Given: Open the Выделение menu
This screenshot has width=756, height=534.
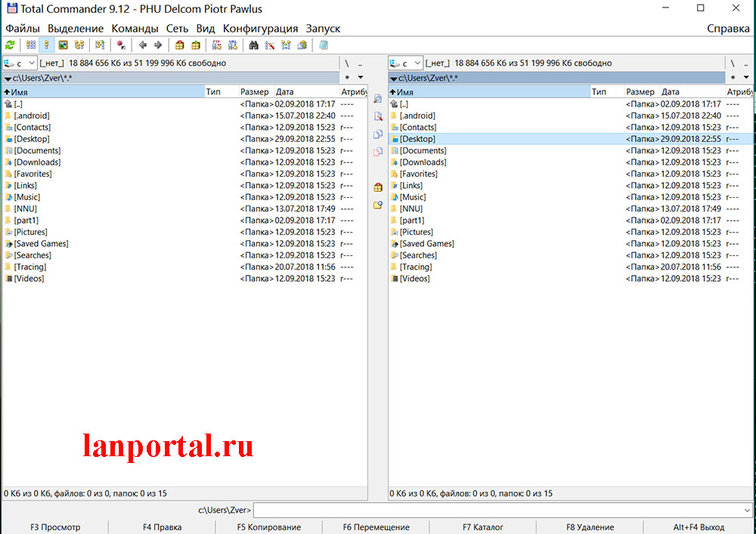Looking at the screenshot, I should coord(75,29).
